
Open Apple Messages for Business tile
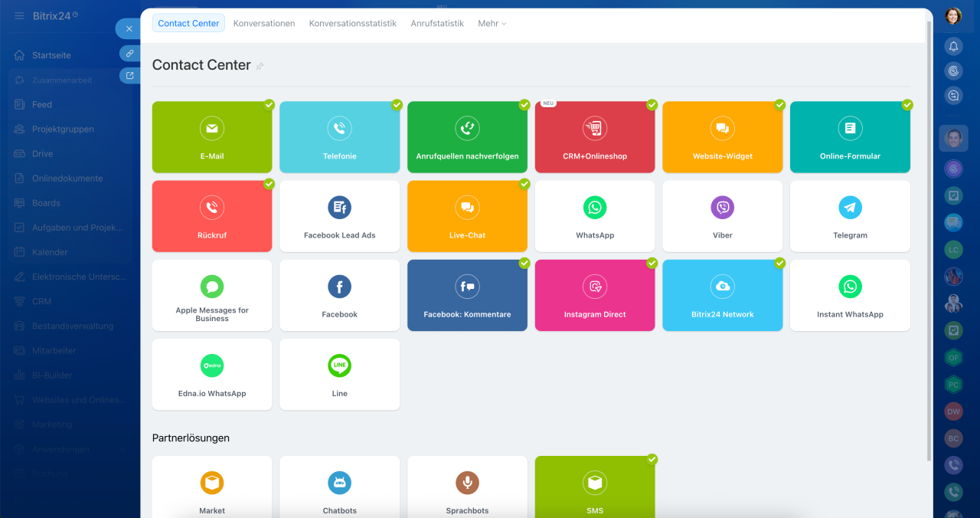[212, 295]
